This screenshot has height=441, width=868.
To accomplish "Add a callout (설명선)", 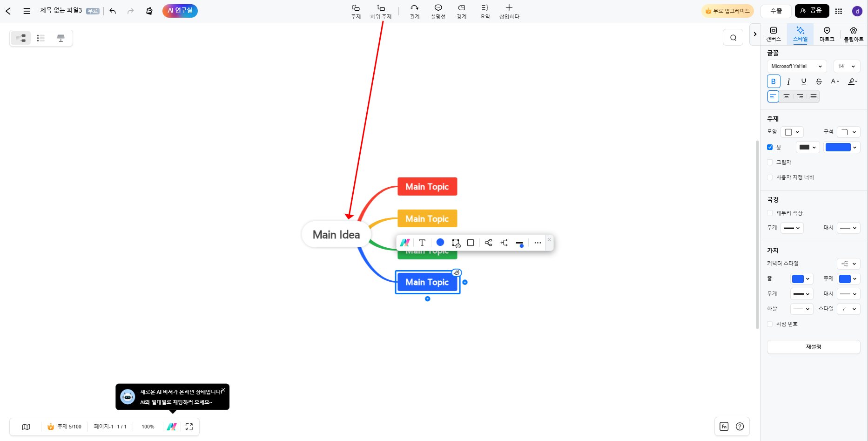I will pos(438,12).
